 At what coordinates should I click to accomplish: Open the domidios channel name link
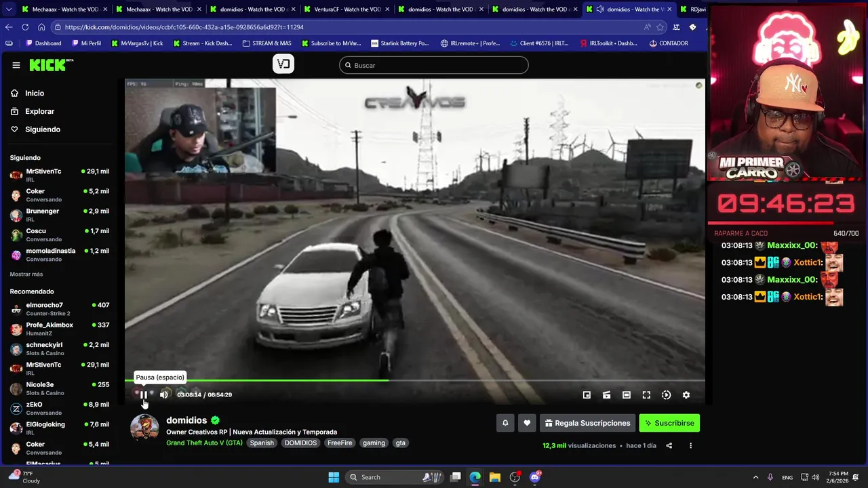[186, 420]
